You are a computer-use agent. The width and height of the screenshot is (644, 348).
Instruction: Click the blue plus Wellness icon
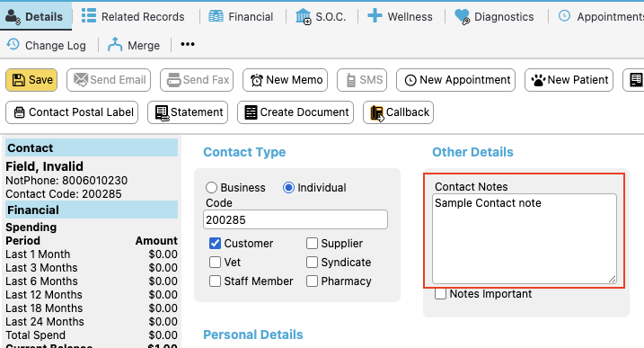coord(375,15)
